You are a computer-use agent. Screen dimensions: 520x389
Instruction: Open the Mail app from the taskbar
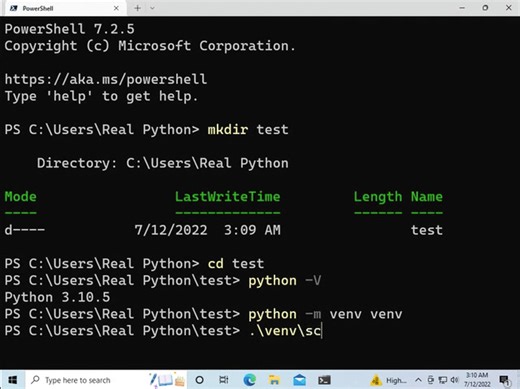[299, 380]
